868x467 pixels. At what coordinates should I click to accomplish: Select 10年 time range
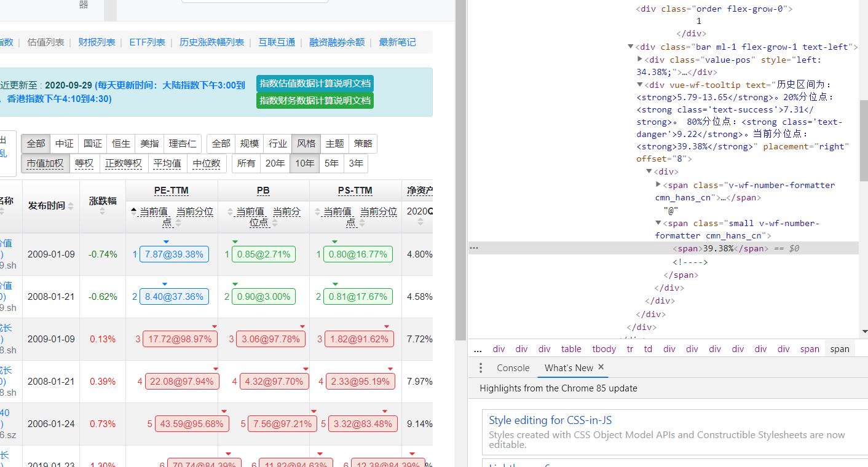304,163
